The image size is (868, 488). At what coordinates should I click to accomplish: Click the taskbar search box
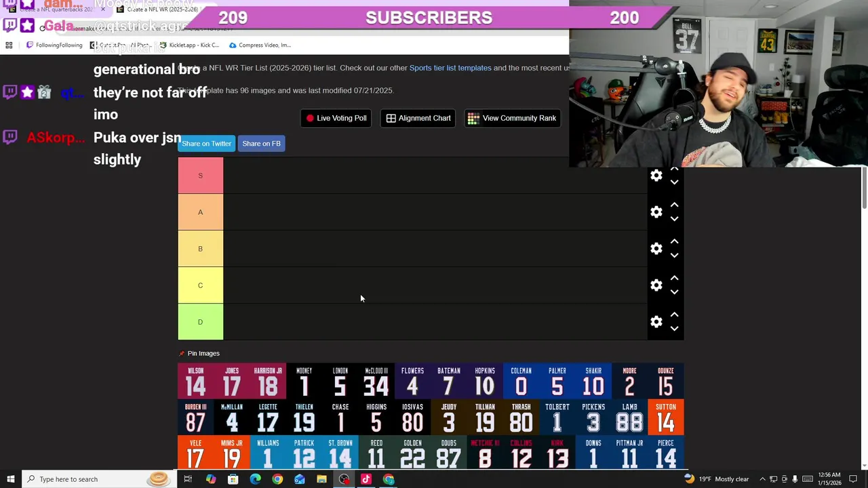pos(96,479)
